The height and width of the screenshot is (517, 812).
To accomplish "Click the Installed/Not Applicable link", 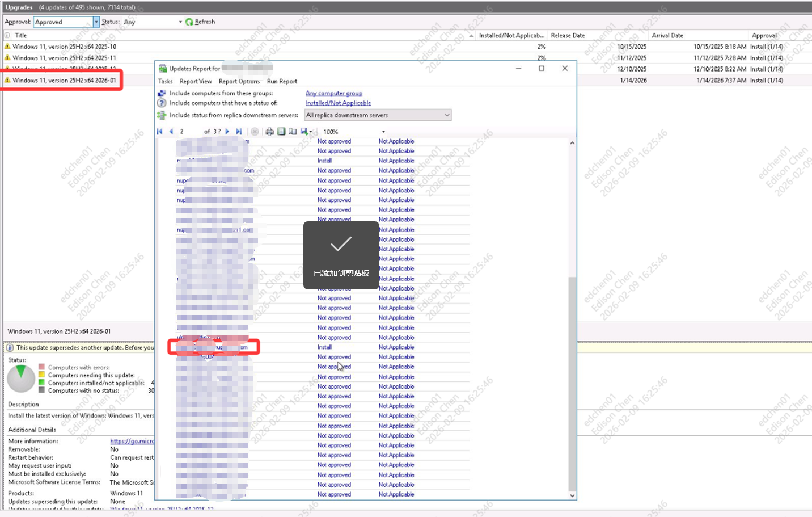I will tap(338, 103).
